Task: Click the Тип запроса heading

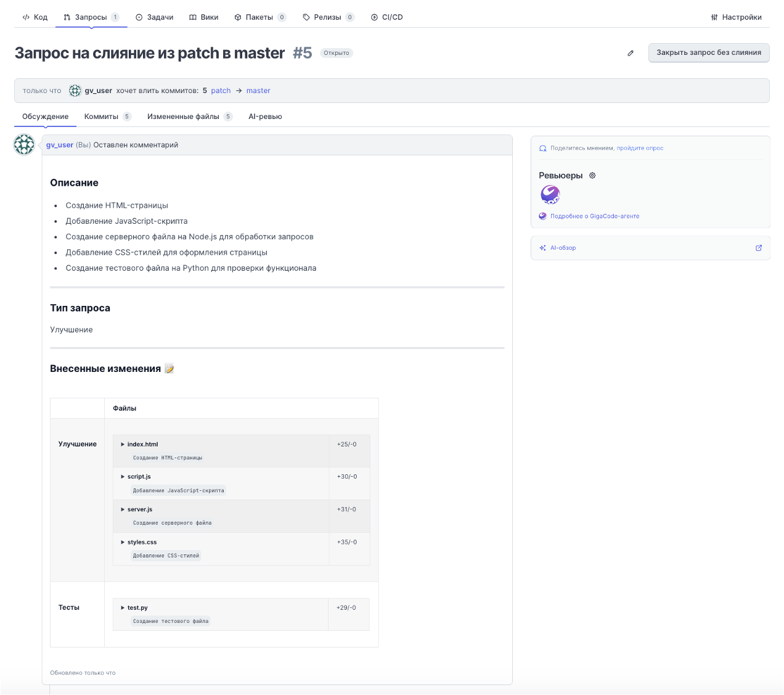Action: point(80,308)
